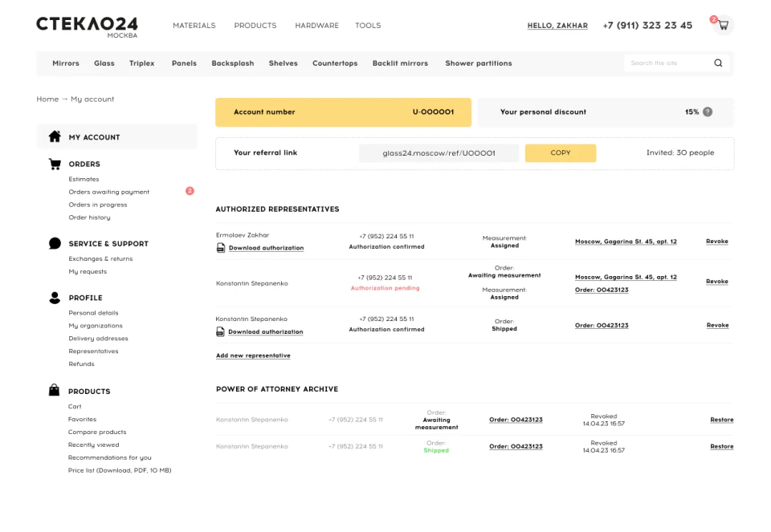The height and width of the screenshot is (532, 771).
Task: Click the Account number U-000001 banner
Action: [343, 112]
